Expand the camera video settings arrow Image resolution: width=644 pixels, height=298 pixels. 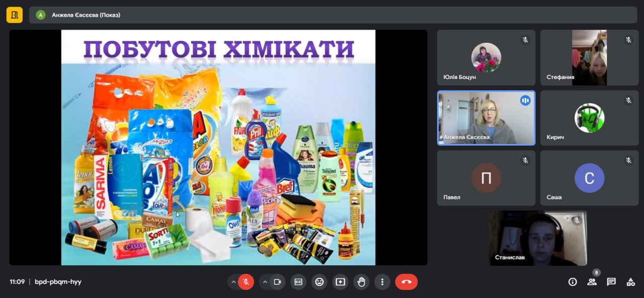click(x=265, y=282)
